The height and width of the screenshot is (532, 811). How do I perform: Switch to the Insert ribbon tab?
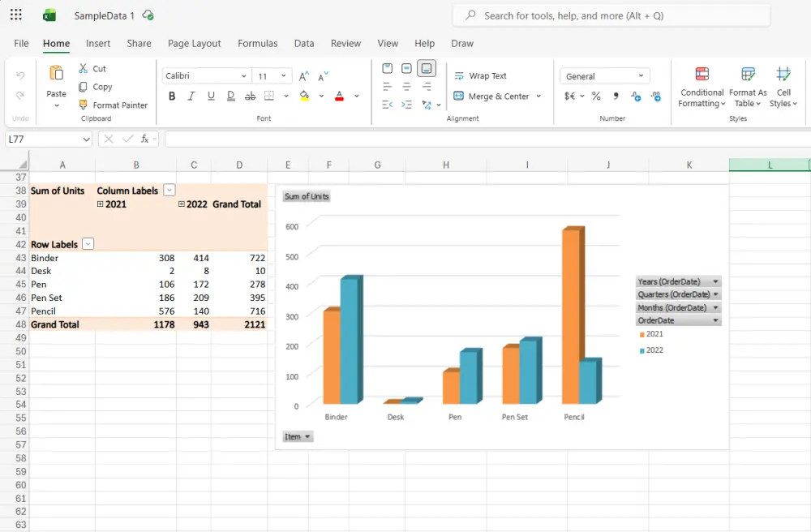(98, 44)
